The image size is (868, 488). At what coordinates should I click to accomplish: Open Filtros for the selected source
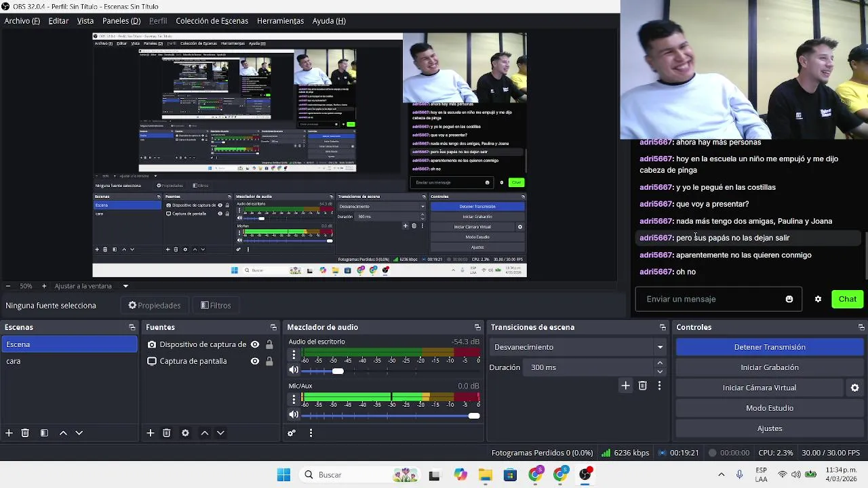(x=216, y=306)
